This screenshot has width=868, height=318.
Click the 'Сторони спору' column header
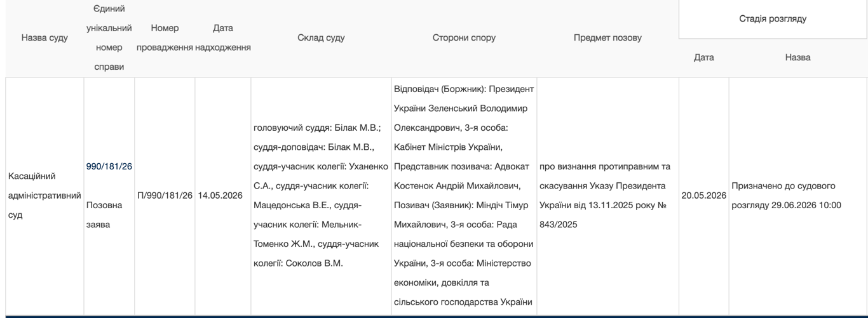click(464, 38)
